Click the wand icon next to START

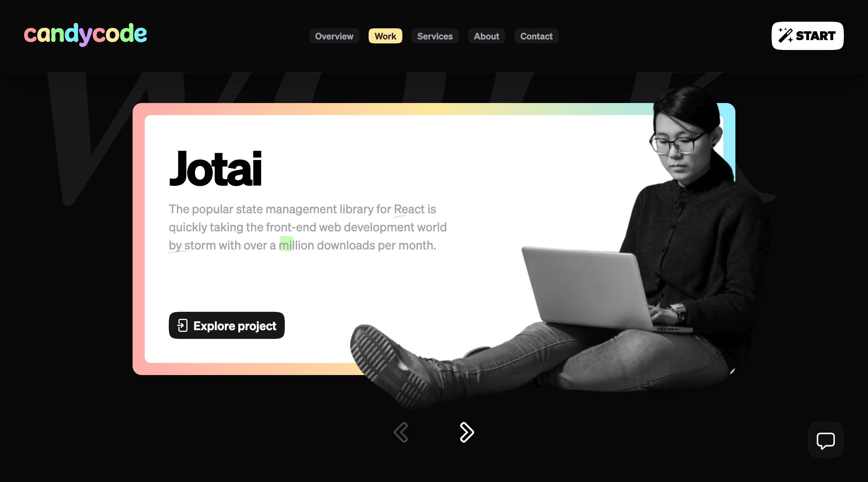coord(786,36)
